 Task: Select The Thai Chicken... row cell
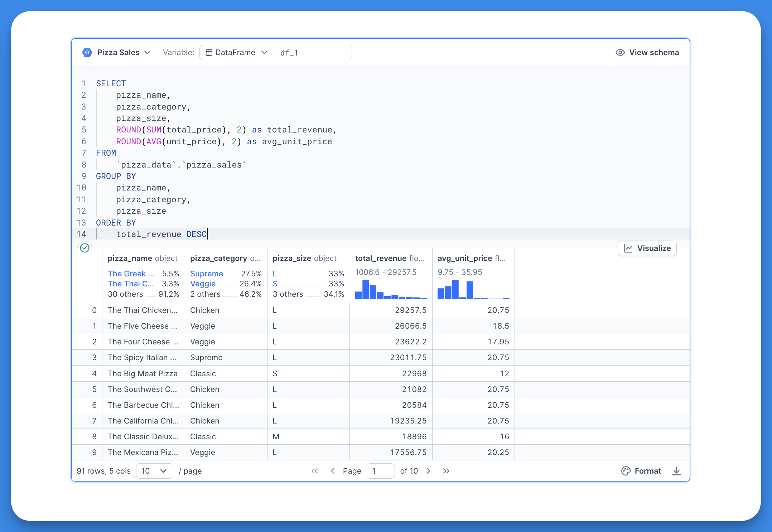tap(143, 310)
